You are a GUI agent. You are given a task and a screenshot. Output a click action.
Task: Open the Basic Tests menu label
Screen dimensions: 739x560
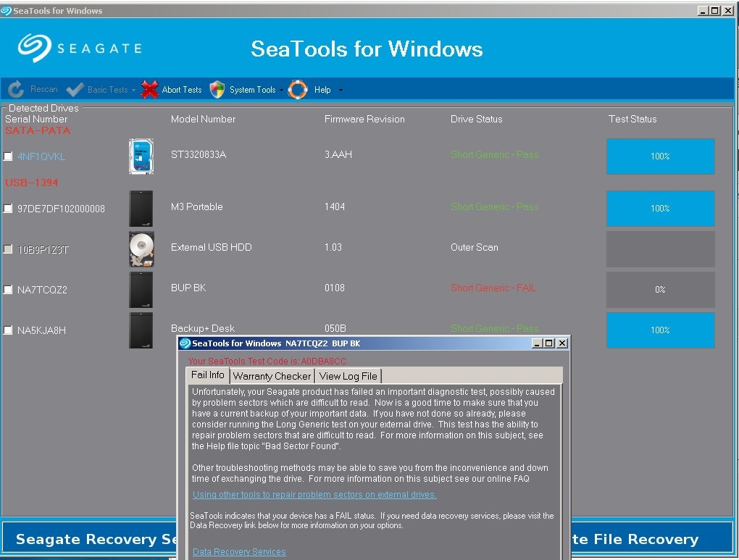[107, 90]
